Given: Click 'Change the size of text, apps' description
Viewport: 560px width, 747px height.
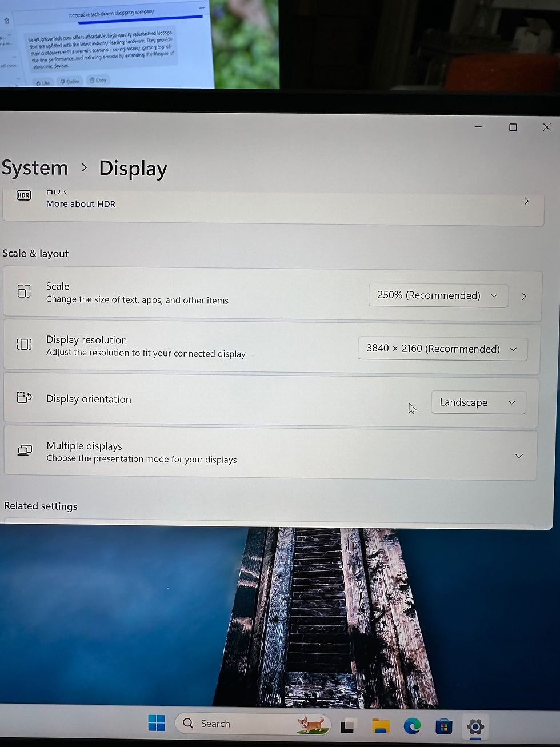Looking at the screenshot, I should pyautogui.click(x=137, y=300).
